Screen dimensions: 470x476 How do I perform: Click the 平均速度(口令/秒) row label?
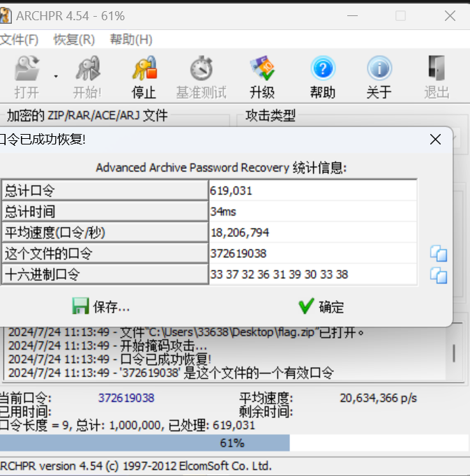[x=105, y=232]
